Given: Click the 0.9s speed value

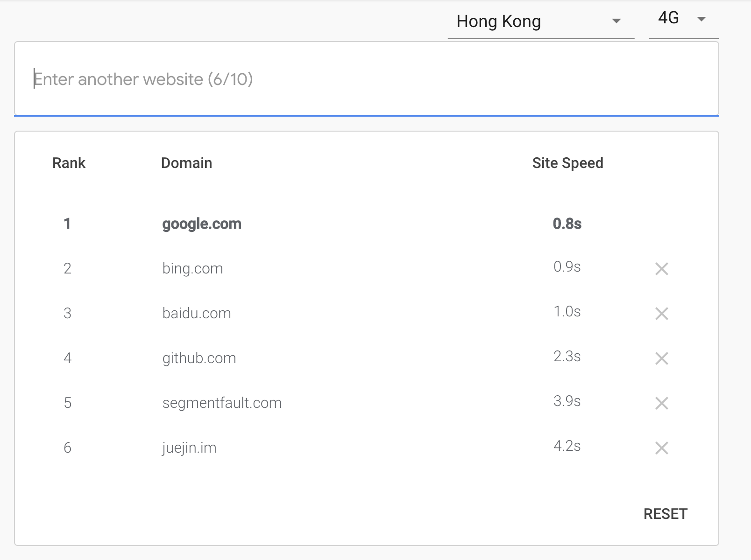Looking at the screenshot, I should pyautogui.click(x=567, y=266).
